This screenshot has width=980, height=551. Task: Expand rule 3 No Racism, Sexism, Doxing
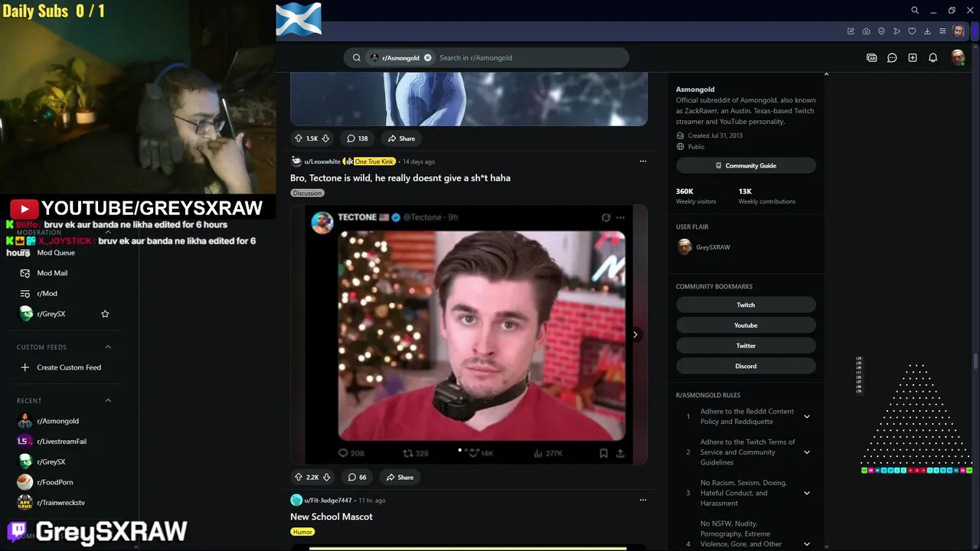pyautogui.click(x=806, y=493)
